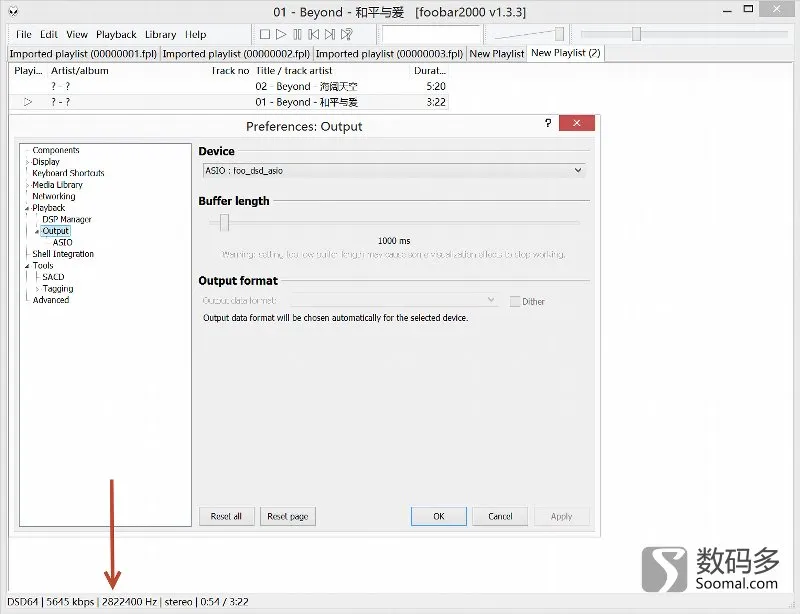Image resolution: width=800 pixels, height=614 pixels.
Task: Click the Duration column header
Action: click(x=430, y=71)
